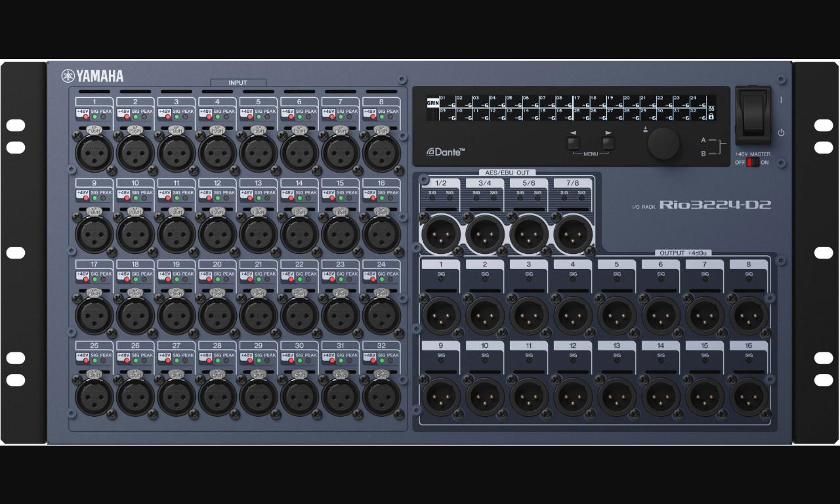
Task: Click the Dante logo
Action: pyautogui.click(x=446, y=152)
